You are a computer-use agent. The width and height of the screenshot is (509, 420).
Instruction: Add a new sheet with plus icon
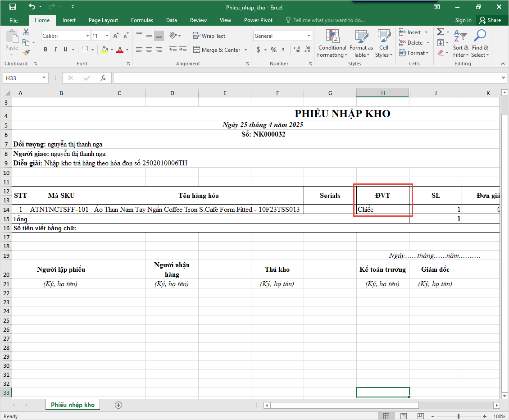(x=118, y=405)
